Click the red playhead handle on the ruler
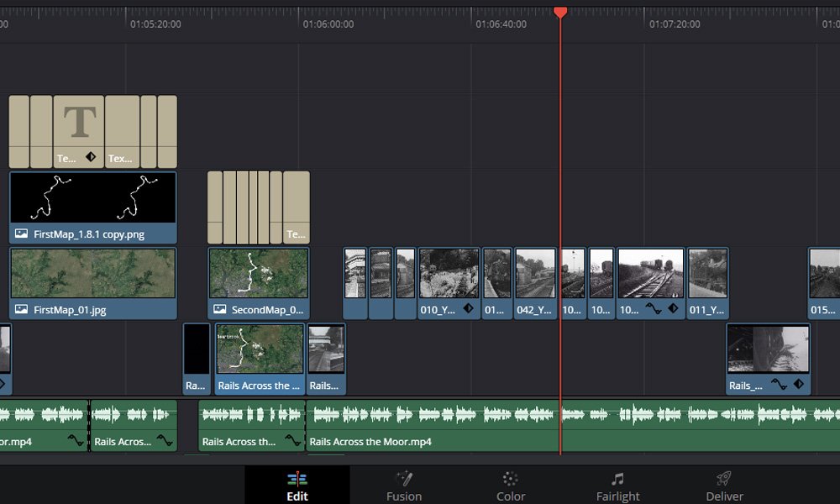840x504 pixels. 560,12
